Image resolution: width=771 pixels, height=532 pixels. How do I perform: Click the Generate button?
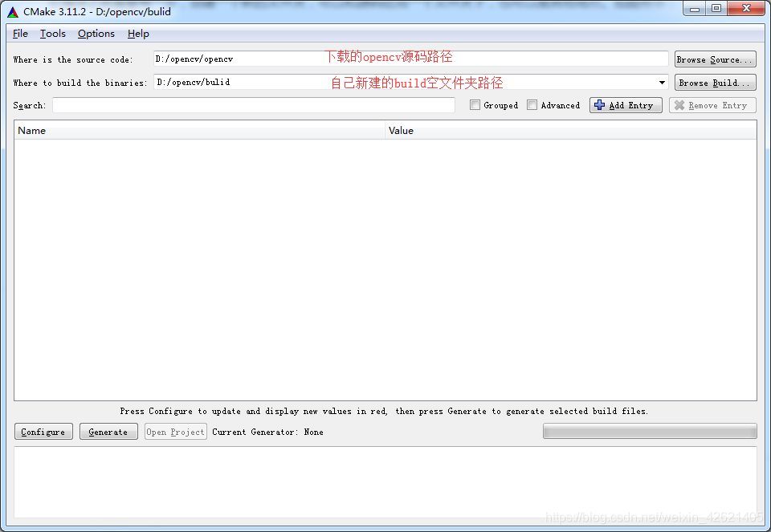[108, 432]
